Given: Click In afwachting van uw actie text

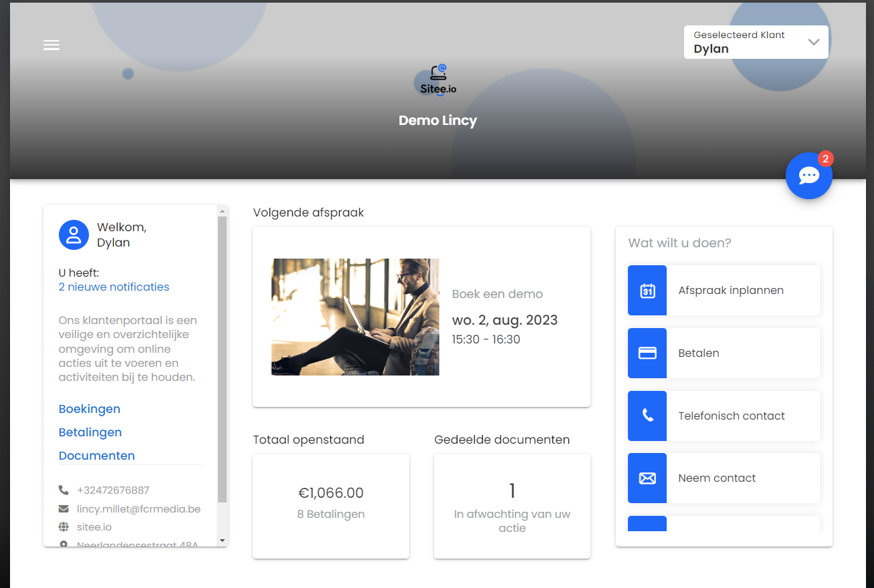Looking at the screenshot, I should tap(512, 521).
